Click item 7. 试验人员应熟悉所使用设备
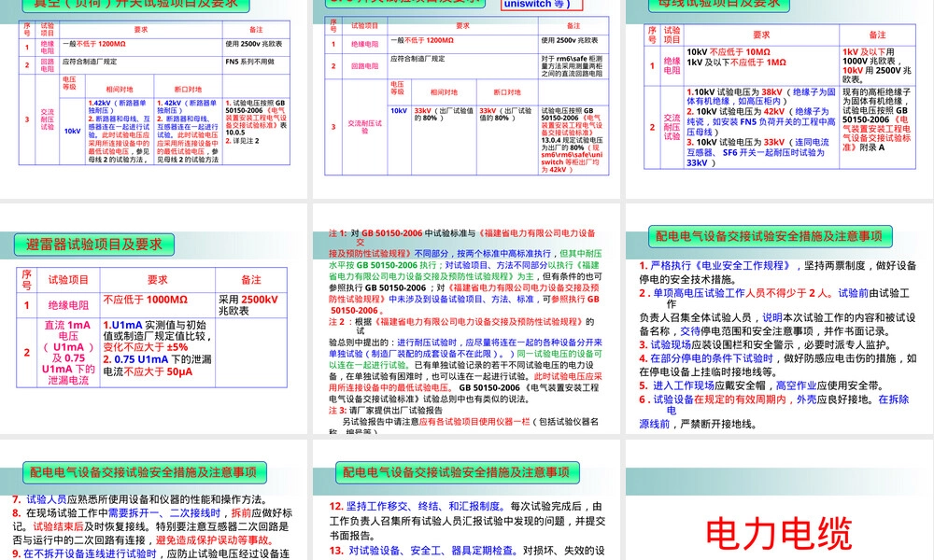This screenshot has height=560, width=934. (140, 499)
